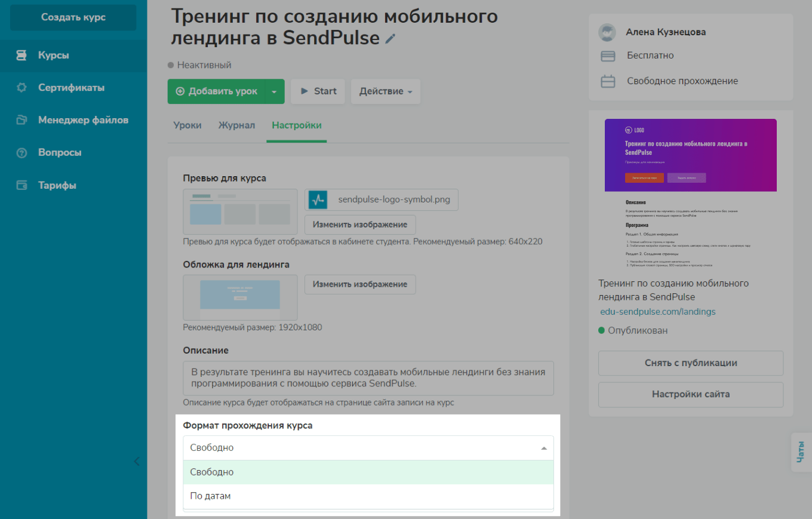Click Снять с публикации button
Viewport: 812px width, 519px height.
(690, 363)
